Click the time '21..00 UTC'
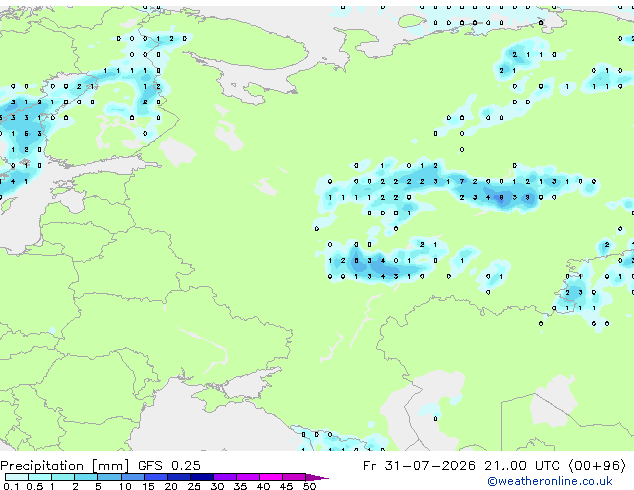The height and width of the screenshot is (490, 634). (522, 466)
